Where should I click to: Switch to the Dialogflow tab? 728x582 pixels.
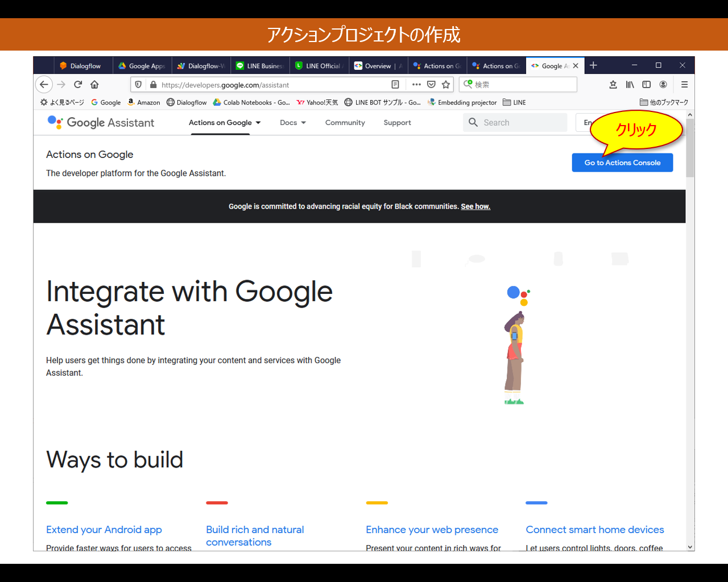(x=83, y=66)
